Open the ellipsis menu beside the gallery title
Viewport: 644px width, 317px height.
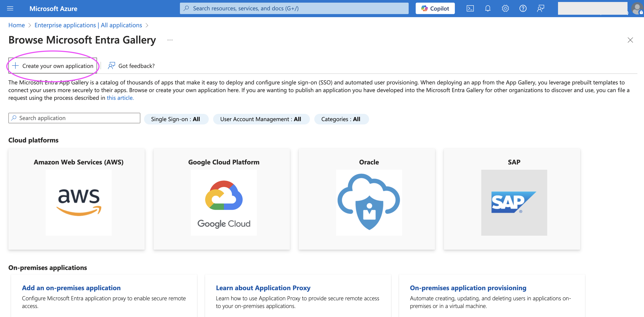(170, 40)
